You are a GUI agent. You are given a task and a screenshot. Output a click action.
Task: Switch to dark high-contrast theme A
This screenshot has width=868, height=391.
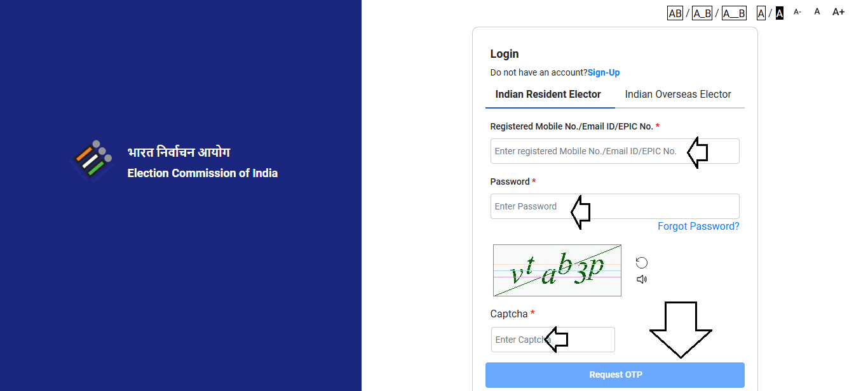(780, 13)
